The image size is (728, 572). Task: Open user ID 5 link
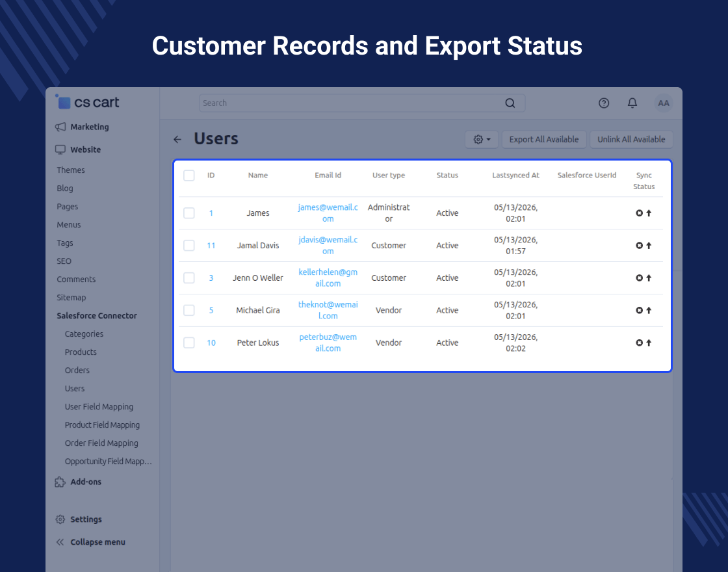pos(211,310)
